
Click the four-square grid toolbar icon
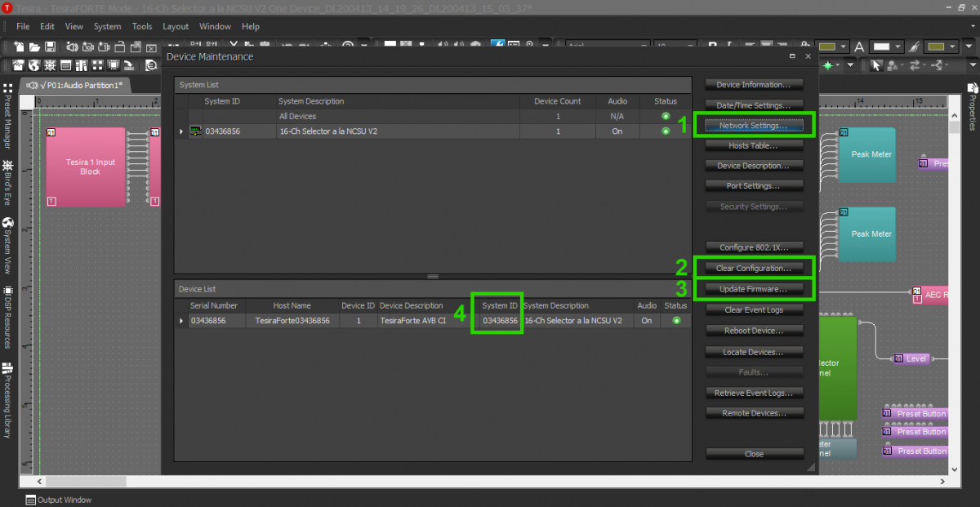click(x=97, y=65)
